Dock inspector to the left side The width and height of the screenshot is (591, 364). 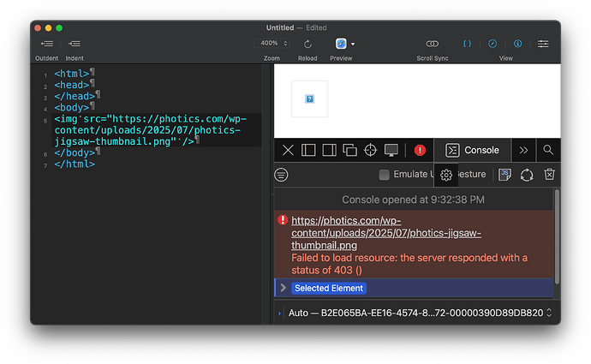click(308, 150)
